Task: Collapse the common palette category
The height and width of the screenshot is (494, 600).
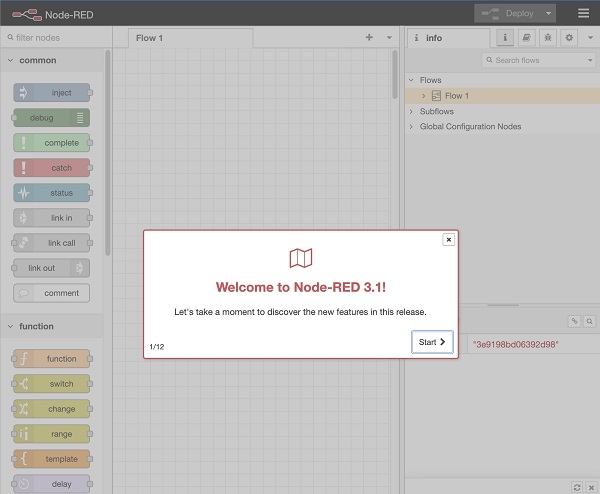Action: 52,60
